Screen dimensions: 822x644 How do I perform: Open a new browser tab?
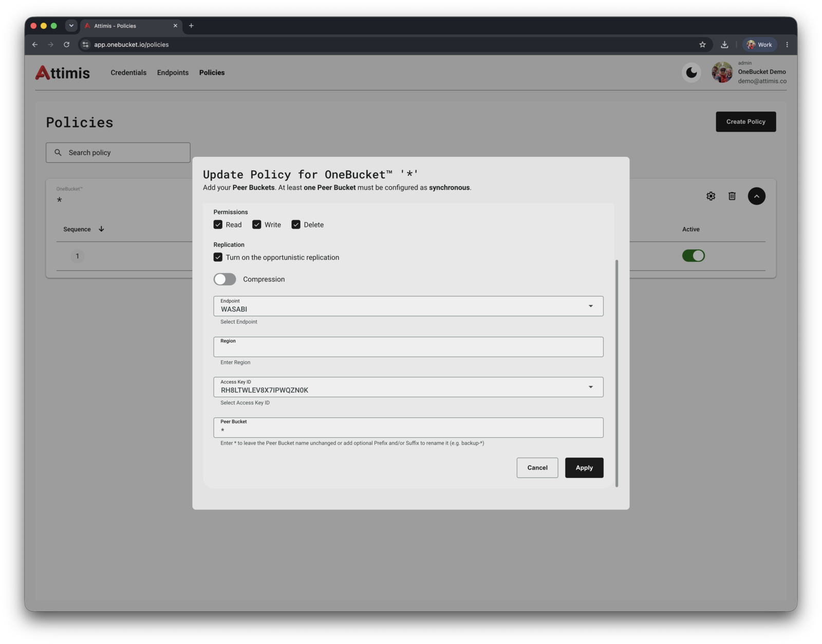191,26
